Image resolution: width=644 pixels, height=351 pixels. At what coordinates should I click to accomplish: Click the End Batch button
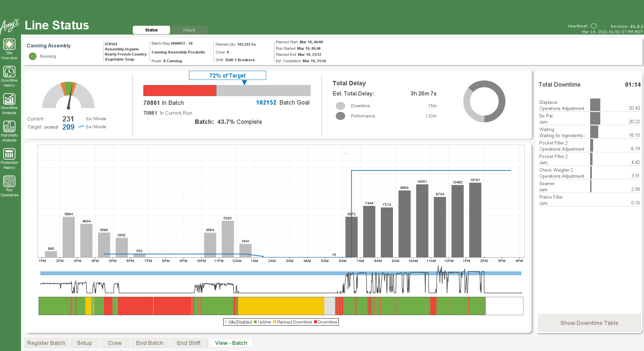tap(150, 343)
